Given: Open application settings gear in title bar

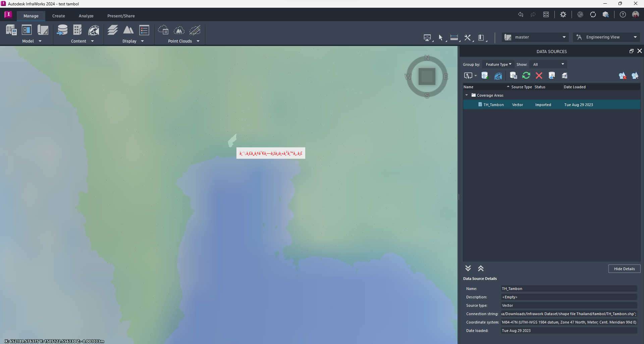Looking at the screenshot, I should click(563, 14).
